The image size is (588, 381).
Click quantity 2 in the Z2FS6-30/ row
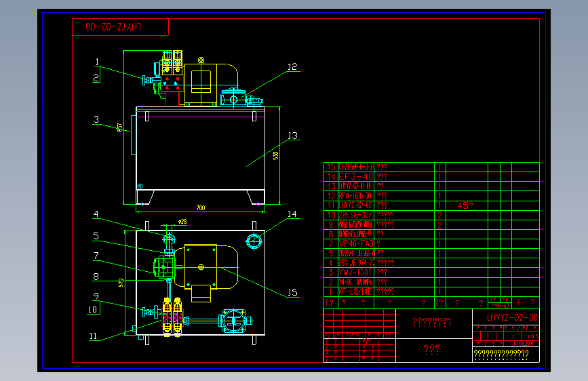click(440, 216)
